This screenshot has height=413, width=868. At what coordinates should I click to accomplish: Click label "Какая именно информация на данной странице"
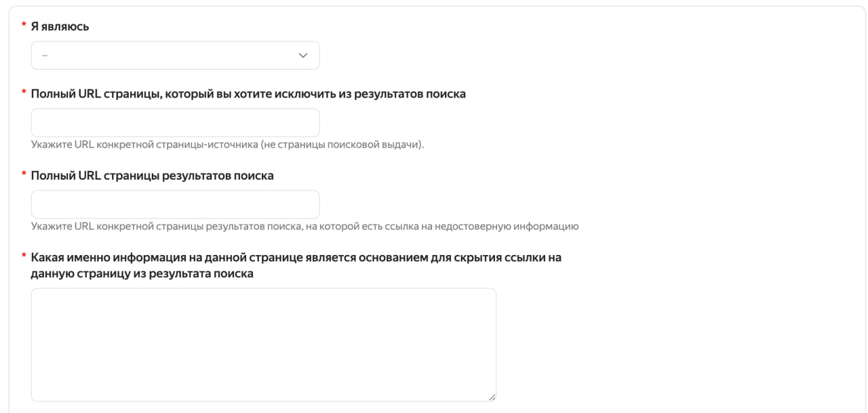[296, 266]
